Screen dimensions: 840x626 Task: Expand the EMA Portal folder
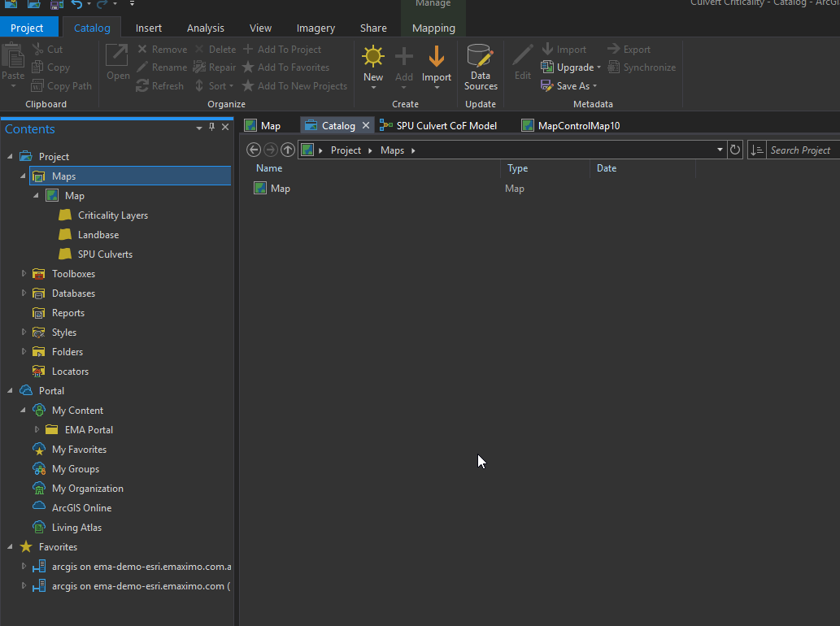click(37, 429)
